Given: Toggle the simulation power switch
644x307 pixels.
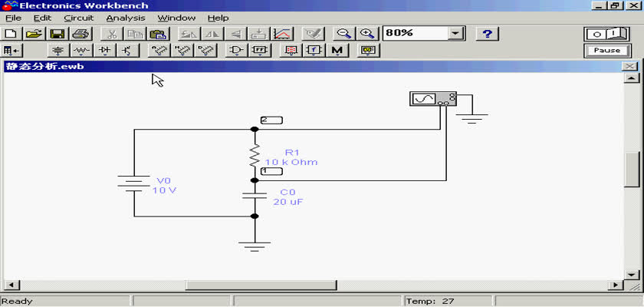Looking at the screenshot, I should (x=606, y=34).
